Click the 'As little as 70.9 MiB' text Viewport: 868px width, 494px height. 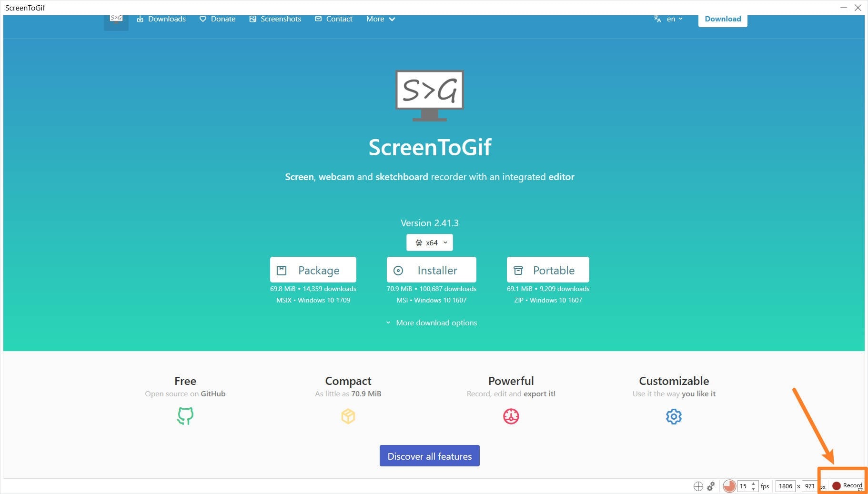[348, 394]
